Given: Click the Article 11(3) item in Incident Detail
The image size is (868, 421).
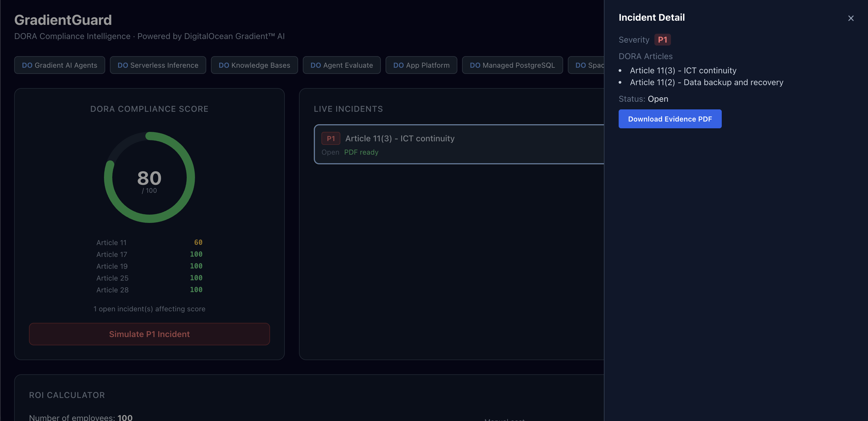Looking at the screenshot, I should coord(683,70).
